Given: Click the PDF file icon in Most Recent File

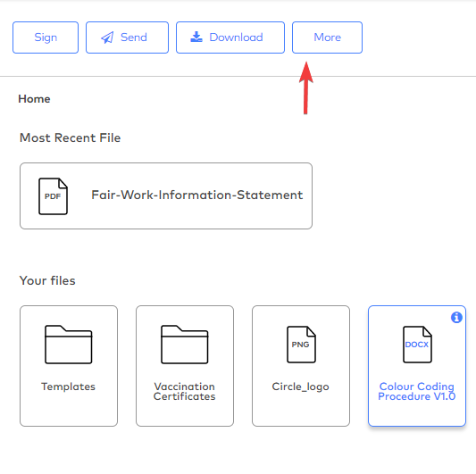Looking at the screenshot, I should 53,196.
